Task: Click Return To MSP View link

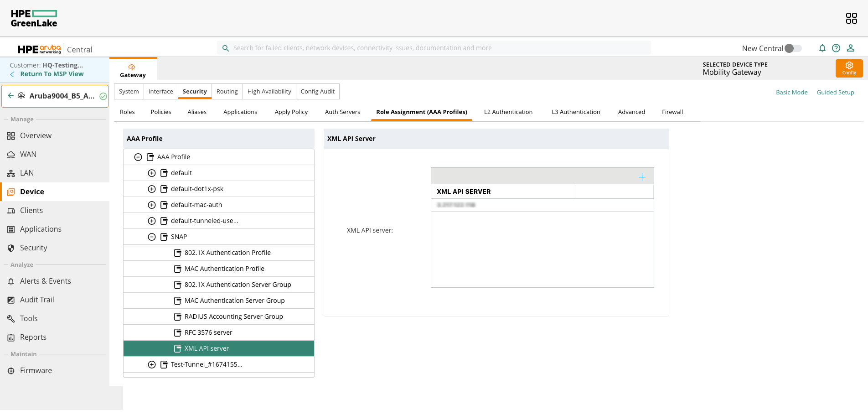Action: pyautogui.click(x=52, y=74)
